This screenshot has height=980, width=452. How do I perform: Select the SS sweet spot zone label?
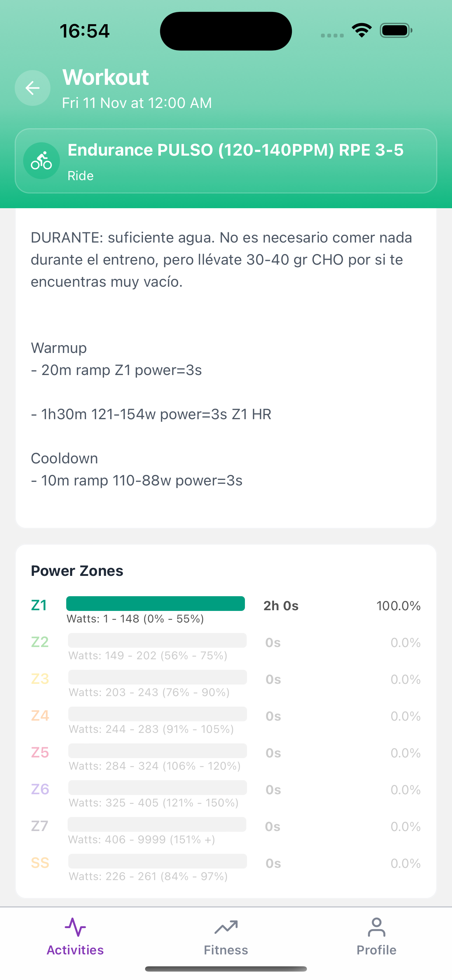[40, 863]
